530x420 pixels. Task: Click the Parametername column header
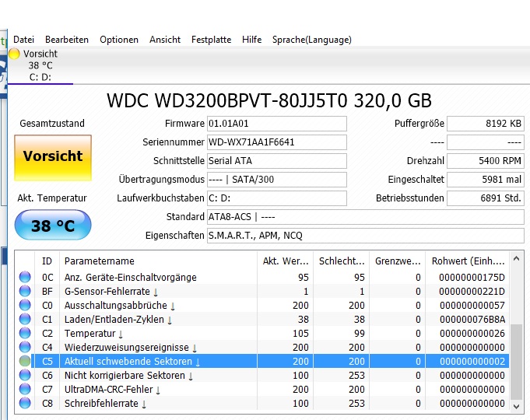158,261
